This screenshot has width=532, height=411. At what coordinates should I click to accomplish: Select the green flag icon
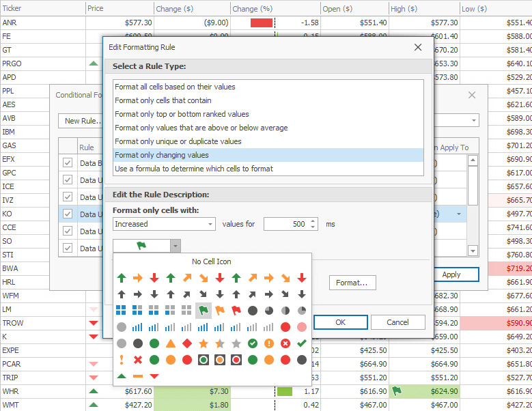204,311
